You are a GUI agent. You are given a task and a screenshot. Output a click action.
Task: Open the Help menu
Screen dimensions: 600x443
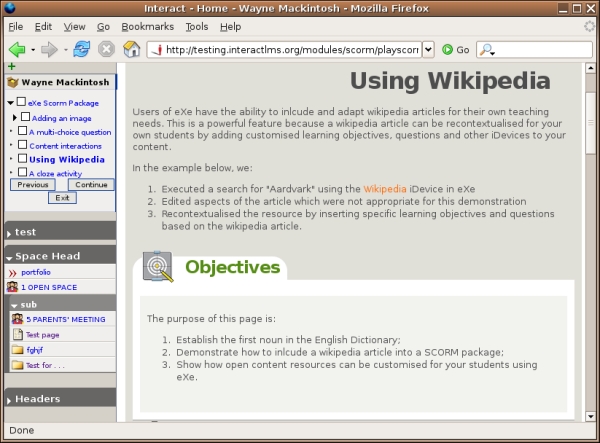[x=230, y=27]
